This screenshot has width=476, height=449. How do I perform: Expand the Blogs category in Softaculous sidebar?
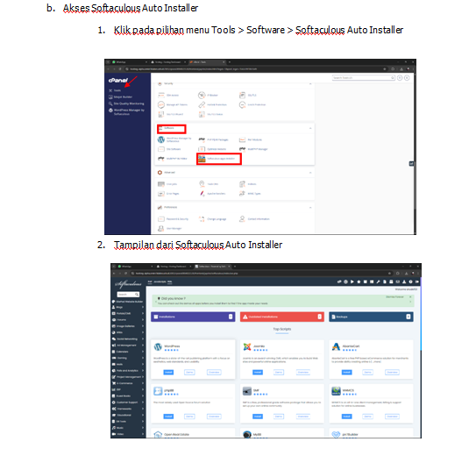pos(128,307)
